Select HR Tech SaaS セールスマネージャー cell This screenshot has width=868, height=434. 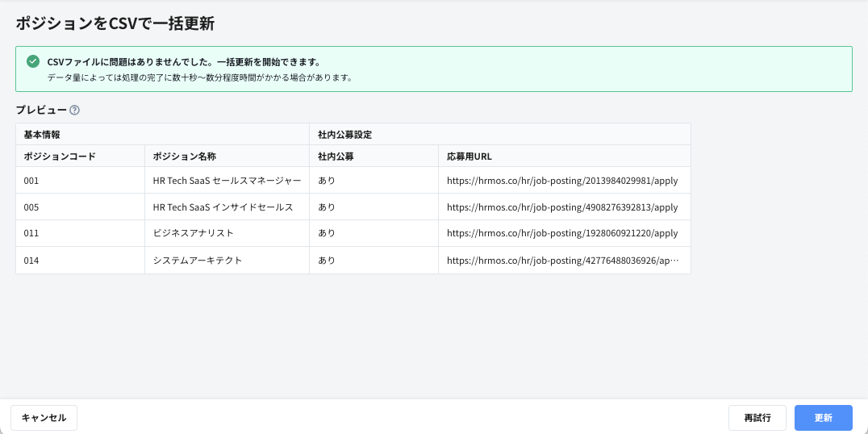click(227, 181)
